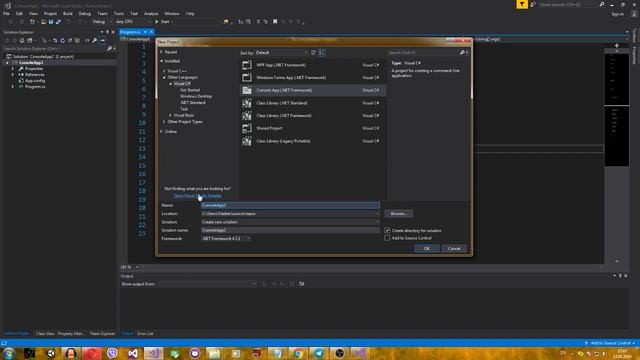Open the Solution 'Create new solution' dropdown
Viewport: 640px width, 360px height.
coord(290,222)
